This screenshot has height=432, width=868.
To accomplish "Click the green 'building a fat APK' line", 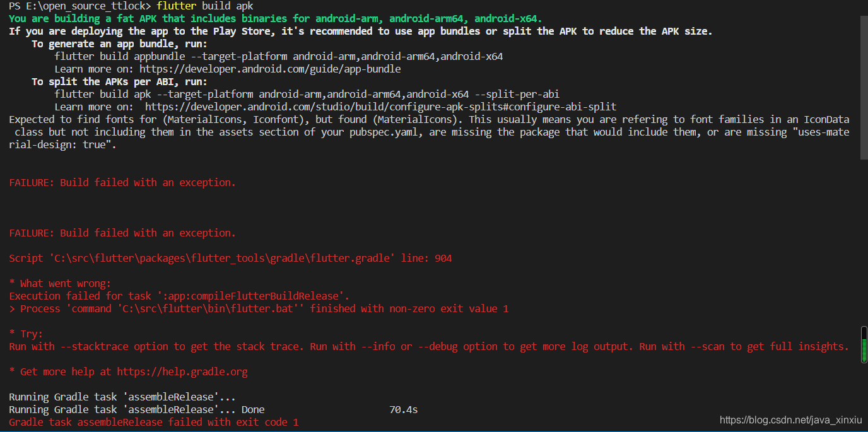I will (x=276, y=18).
